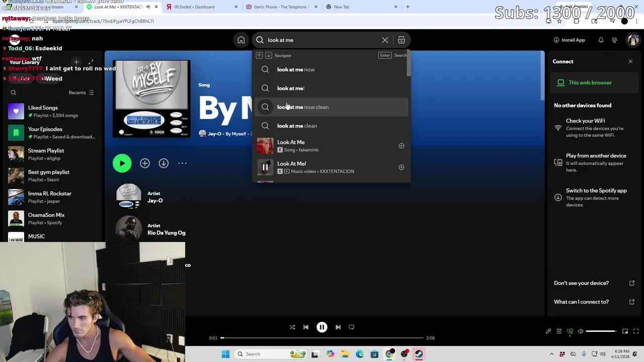Add Look At Me! XXXTENTACION to library
Screen dimensions: 644x362
click(401, 167)
